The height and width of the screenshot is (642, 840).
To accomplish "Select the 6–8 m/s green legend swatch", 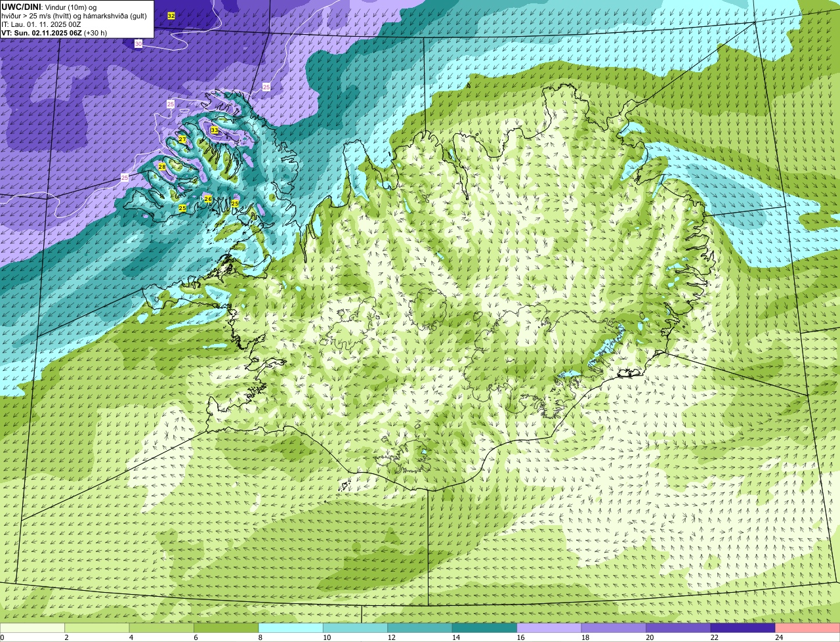I will [x=226, y=628].
